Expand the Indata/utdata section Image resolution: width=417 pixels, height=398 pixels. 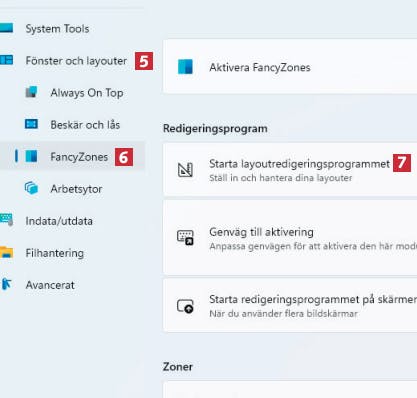coord(59,221)
